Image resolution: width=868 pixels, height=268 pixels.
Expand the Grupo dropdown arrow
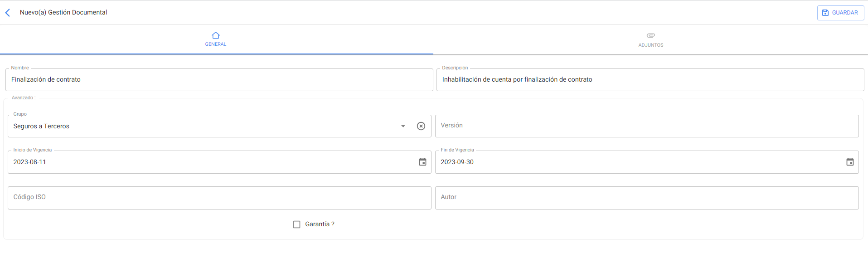pyautogui.click(x=403, y=126)
